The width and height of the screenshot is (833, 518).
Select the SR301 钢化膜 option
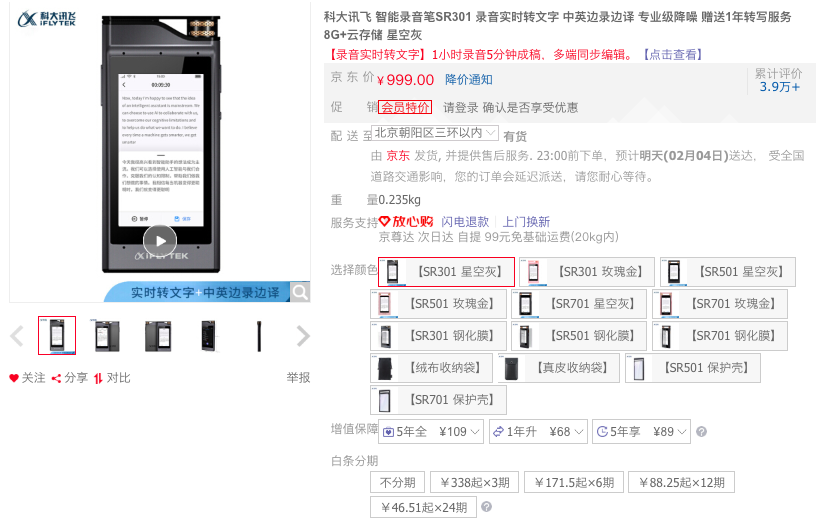[x=438, y=336]
